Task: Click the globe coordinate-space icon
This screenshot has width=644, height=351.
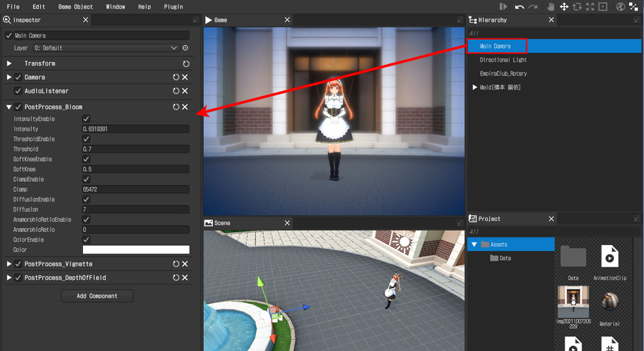Action: point(620,7)
